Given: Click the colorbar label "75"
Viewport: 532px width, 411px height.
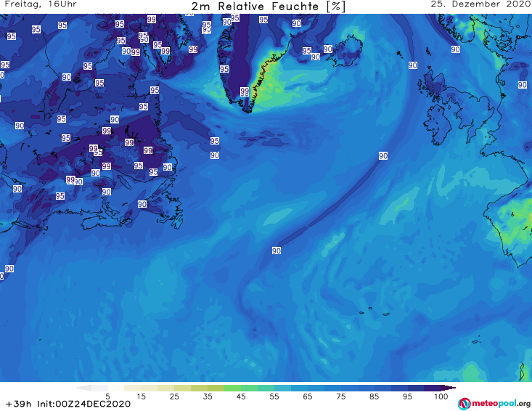Looking at the screenshot, I should point(340,396).
